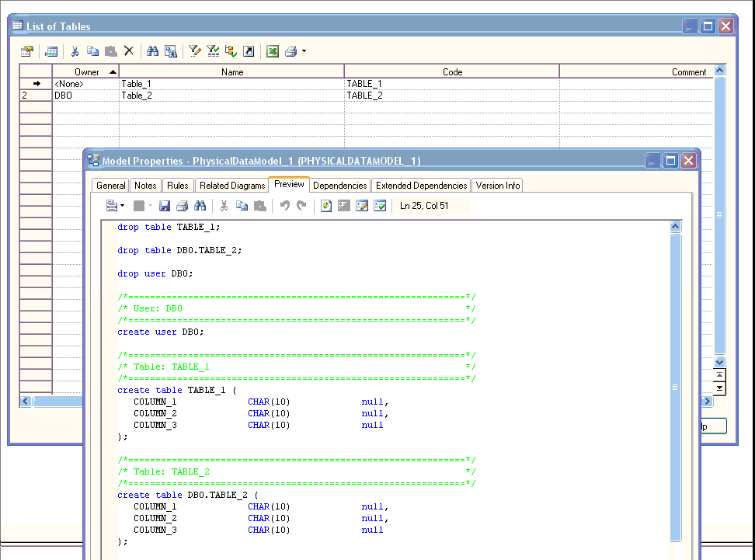Print the preview code

181,205
